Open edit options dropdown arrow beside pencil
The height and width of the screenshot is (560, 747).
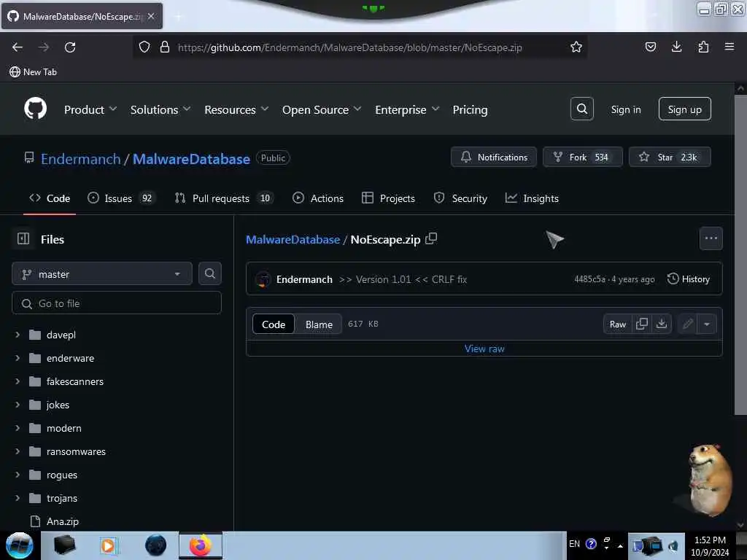tap(706, 324)
